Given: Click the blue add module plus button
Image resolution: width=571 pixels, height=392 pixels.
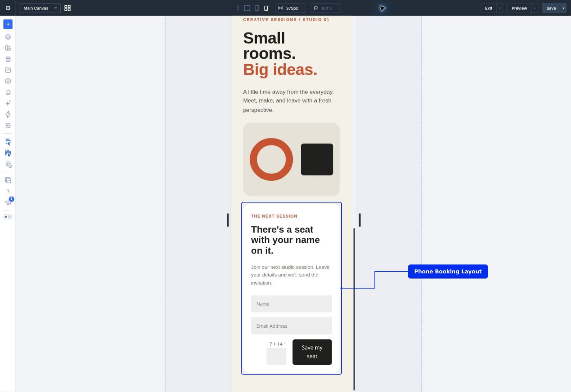Looking at the screenshot, I should (8, 24).
